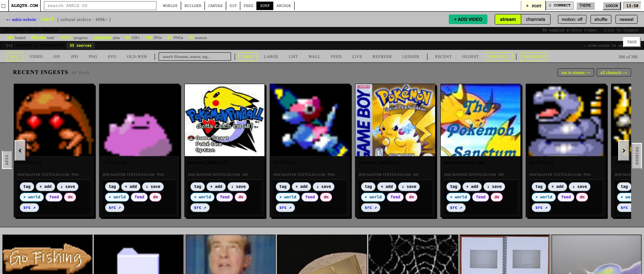
Task: Open the TAGS panel
Action: (631, 42)
